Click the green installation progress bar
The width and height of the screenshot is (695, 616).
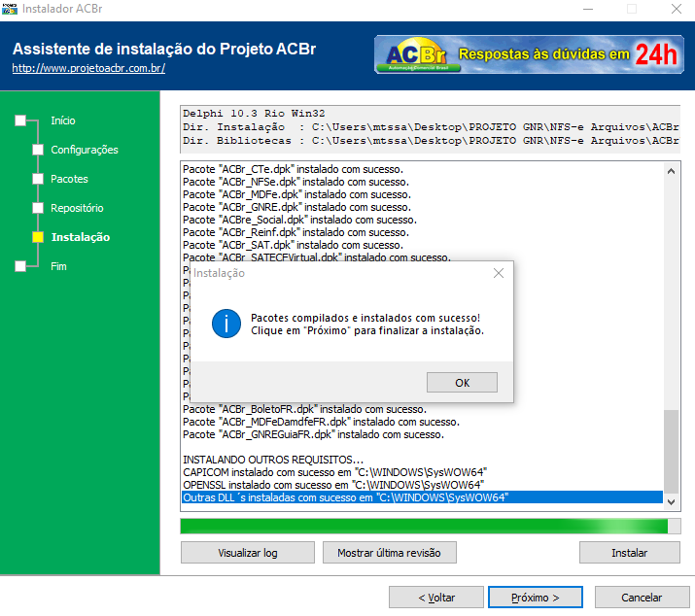pyautogui.click(x=431, y=526)
